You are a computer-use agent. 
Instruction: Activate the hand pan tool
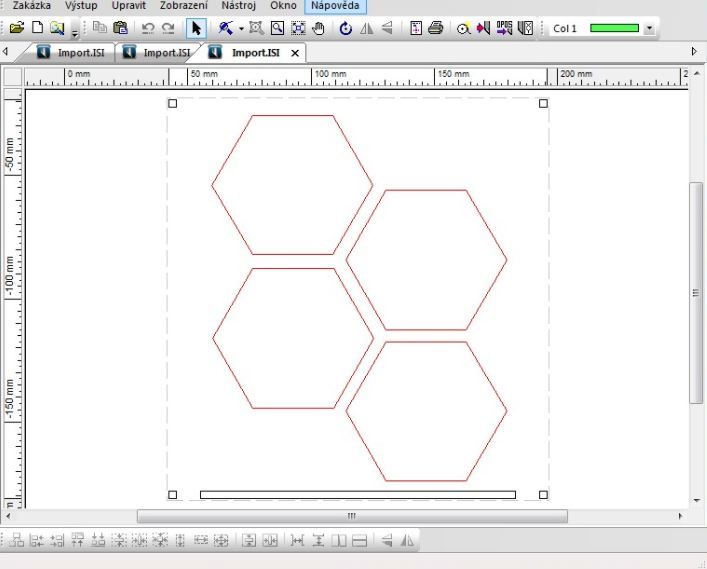point(318,28)
